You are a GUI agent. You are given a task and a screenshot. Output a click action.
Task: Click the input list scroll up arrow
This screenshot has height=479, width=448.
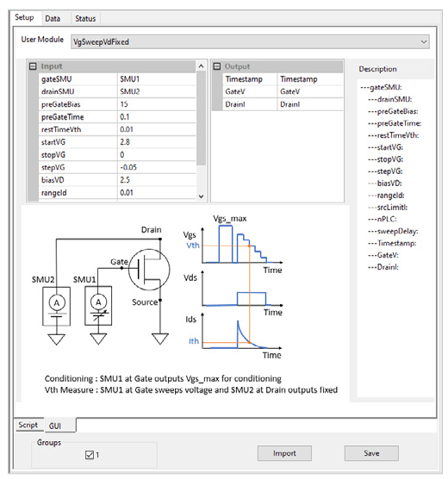[x=201, y=65]
